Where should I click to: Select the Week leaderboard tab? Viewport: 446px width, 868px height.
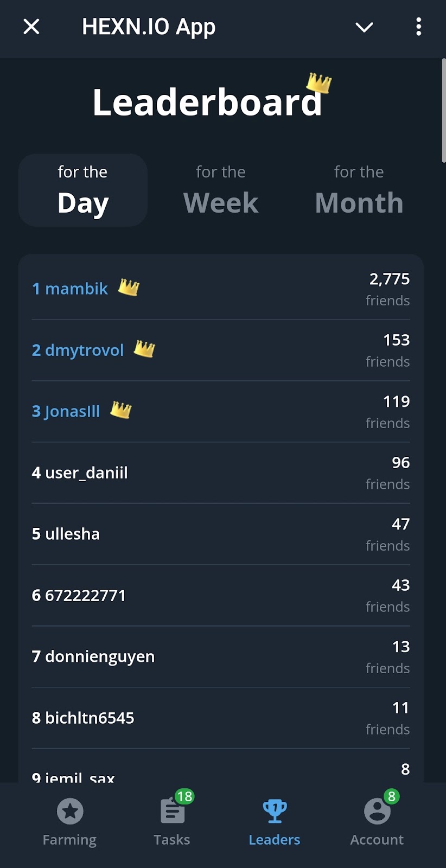[221, 190]
